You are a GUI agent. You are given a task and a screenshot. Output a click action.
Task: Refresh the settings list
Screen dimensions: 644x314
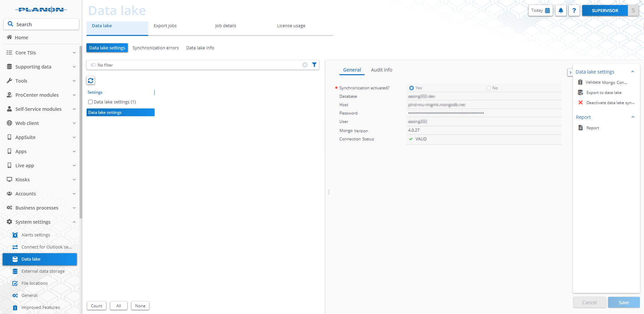90,81
